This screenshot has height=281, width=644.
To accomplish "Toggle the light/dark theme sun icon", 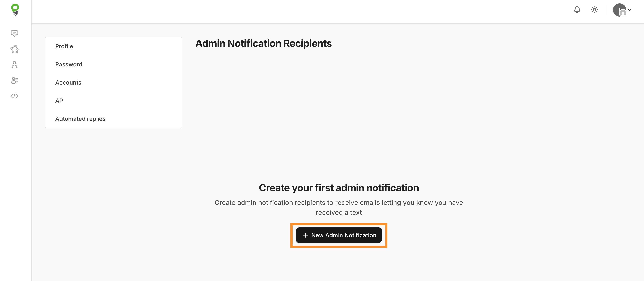I will pyautogui.click(x=594, y=10).
